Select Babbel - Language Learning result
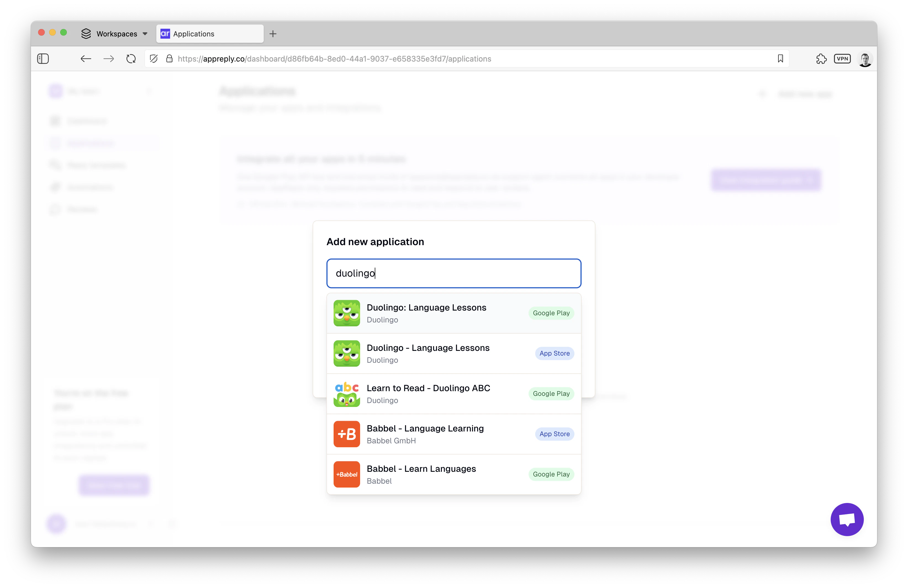The width and height of the screenshot is (908, 588). click(x=454, y=434)
